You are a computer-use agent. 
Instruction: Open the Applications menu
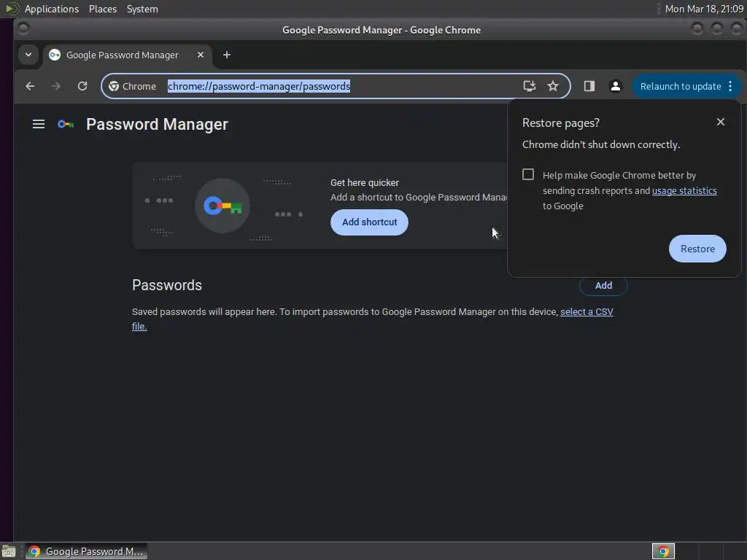(52, 9)
